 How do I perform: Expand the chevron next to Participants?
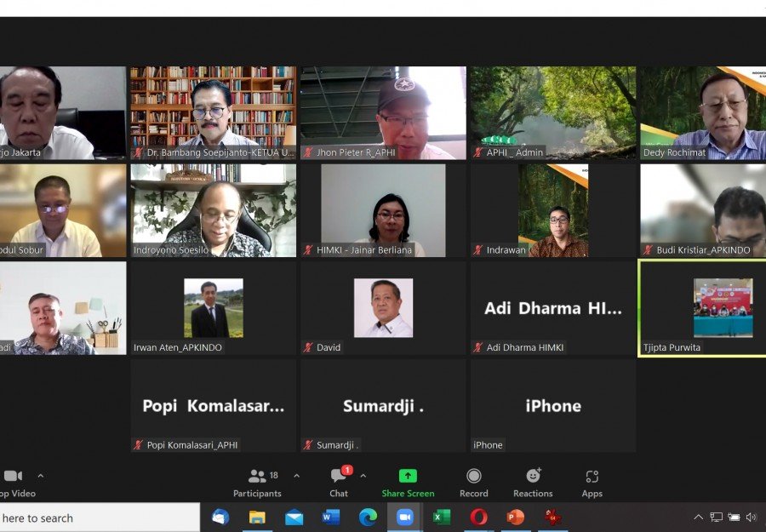coord(296,476)
